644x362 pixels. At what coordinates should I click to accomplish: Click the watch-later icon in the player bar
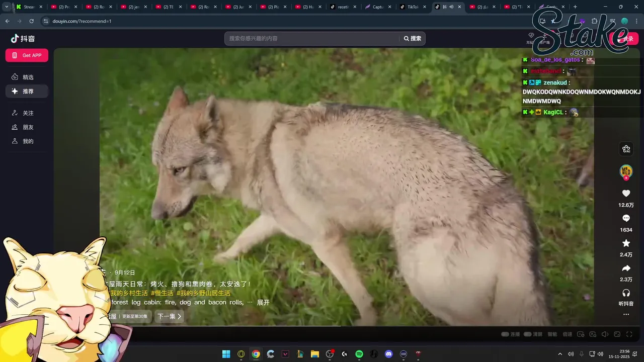581,334
